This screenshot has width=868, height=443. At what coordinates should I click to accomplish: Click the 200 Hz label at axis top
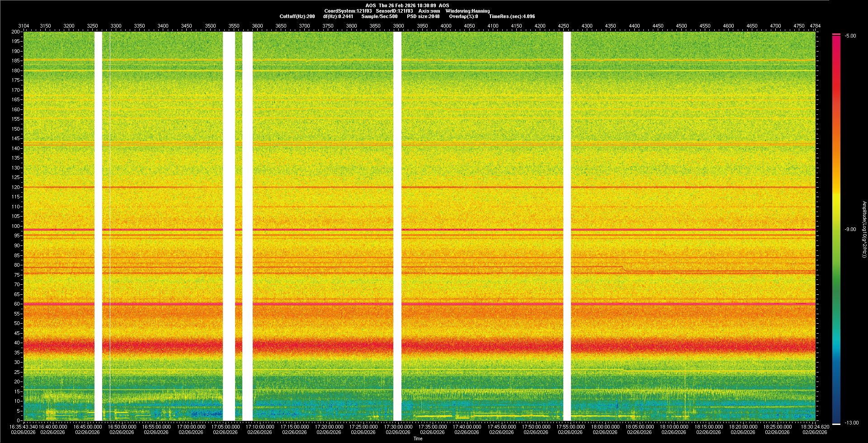pyautogui.click(x=15, y=32)
